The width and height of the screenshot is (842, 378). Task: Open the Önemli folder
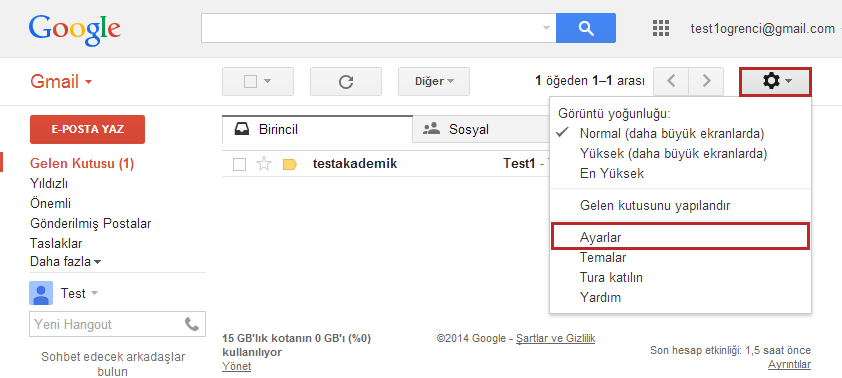[x=50, y=203]
